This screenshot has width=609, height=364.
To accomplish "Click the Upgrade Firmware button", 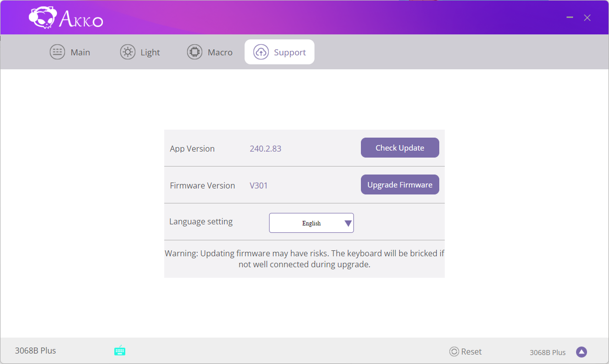I will [400, 184].
